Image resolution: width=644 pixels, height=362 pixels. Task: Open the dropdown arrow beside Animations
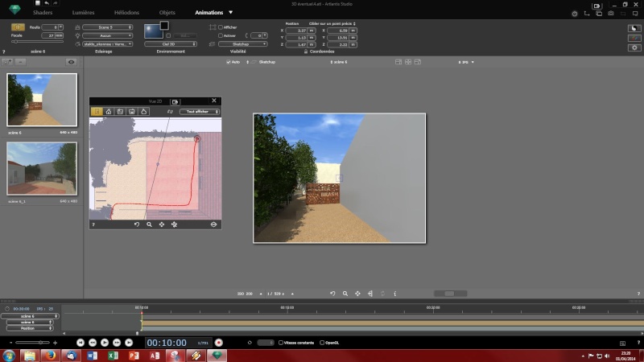[x=230, y=13]
